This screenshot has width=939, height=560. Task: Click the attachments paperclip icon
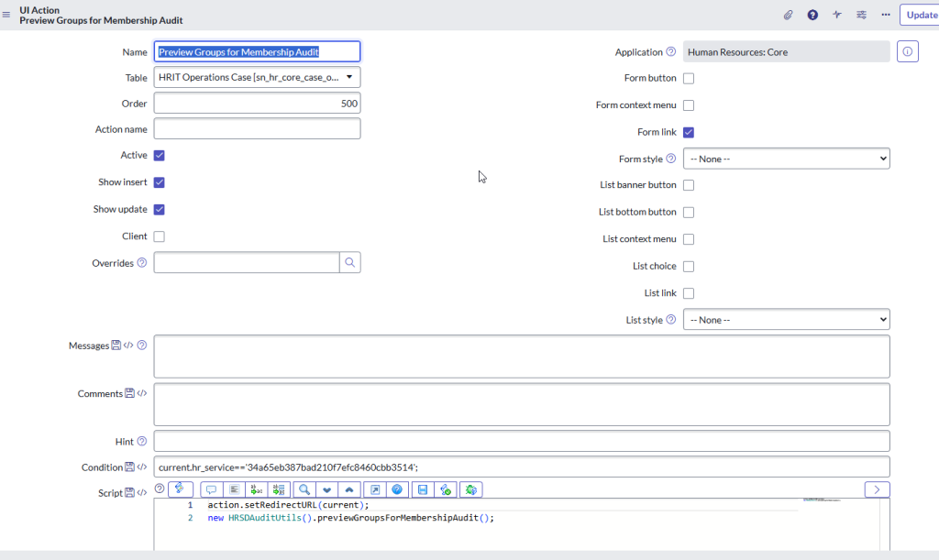click(788, 15)
